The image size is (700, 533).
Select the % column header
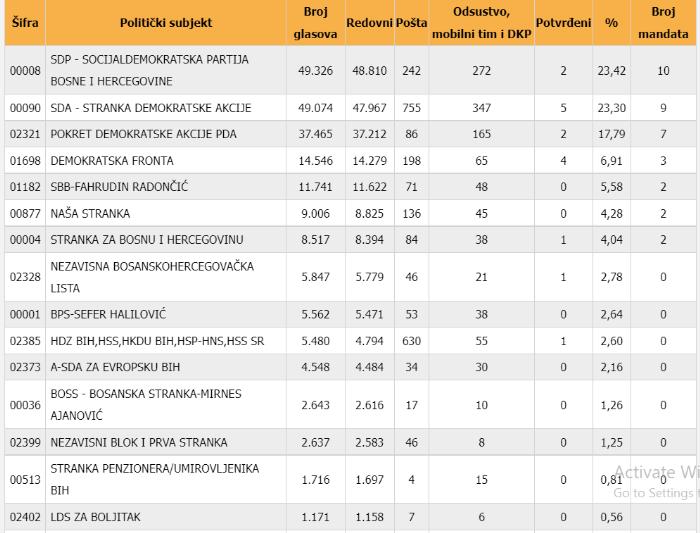pos(611,23)
